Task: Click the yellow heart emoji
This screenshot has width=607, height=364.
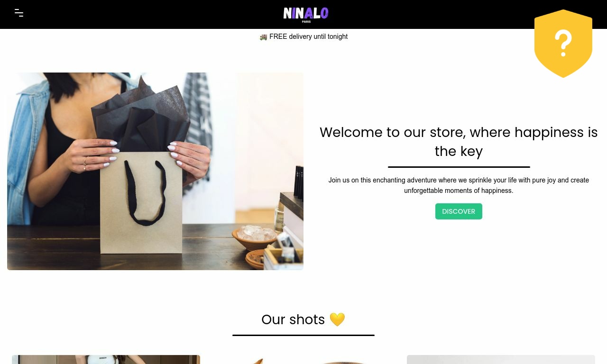Action: [x=337, y=319]
